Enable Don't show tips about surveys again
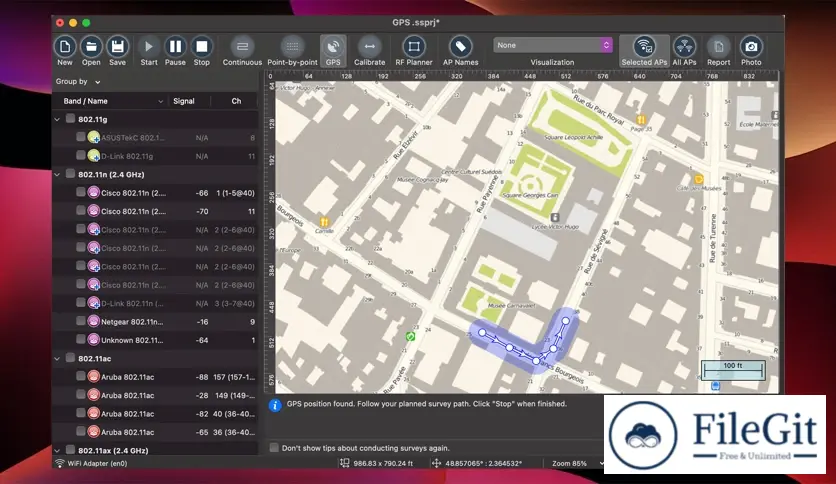This screenshot has height=484, width=836. coord(274,447)
